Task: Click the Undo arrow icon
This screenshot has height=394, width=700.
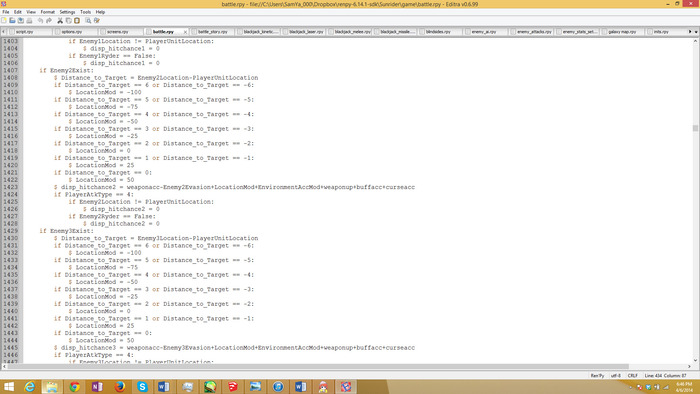Action: pos(41,21)
